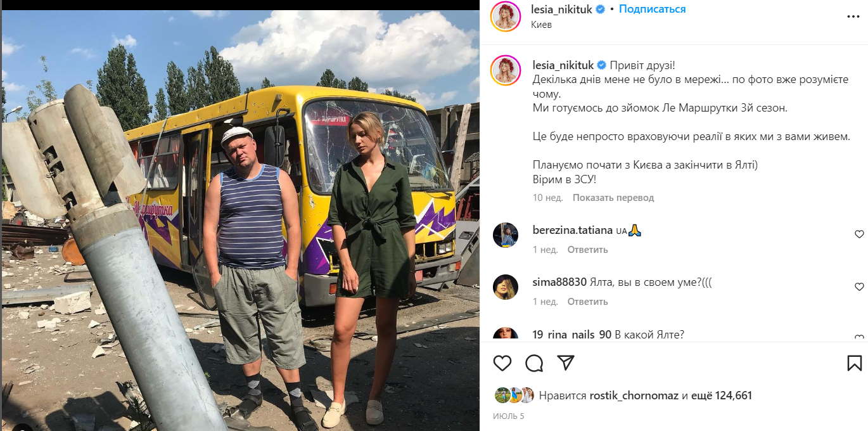This screenshot has width=868, height=431.
Task: Like the post with heart icon
Action: (502, 363)
